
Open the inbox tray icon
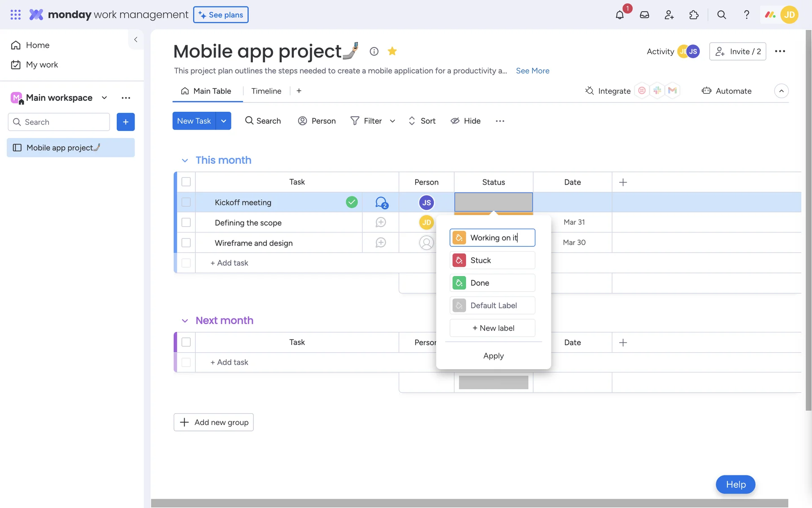coord(644,15)
